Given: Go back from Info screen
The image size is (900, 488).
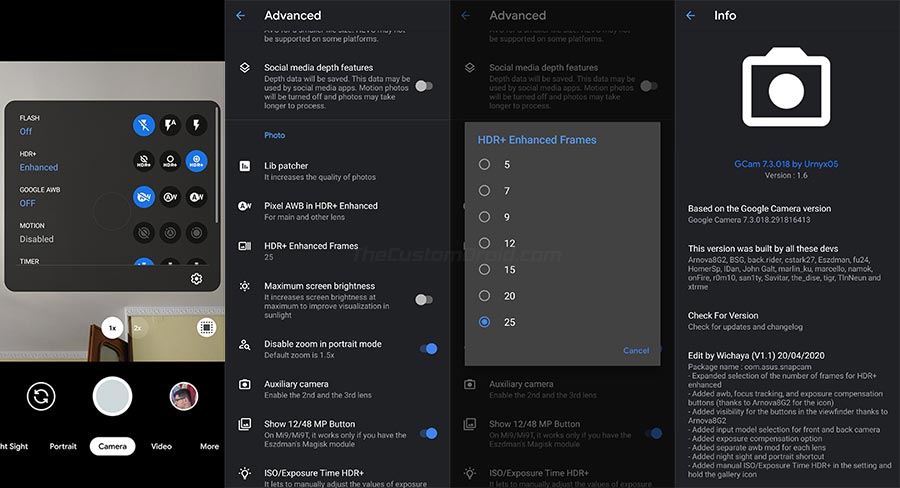Looking at the screenshot, I should [690, 16].
